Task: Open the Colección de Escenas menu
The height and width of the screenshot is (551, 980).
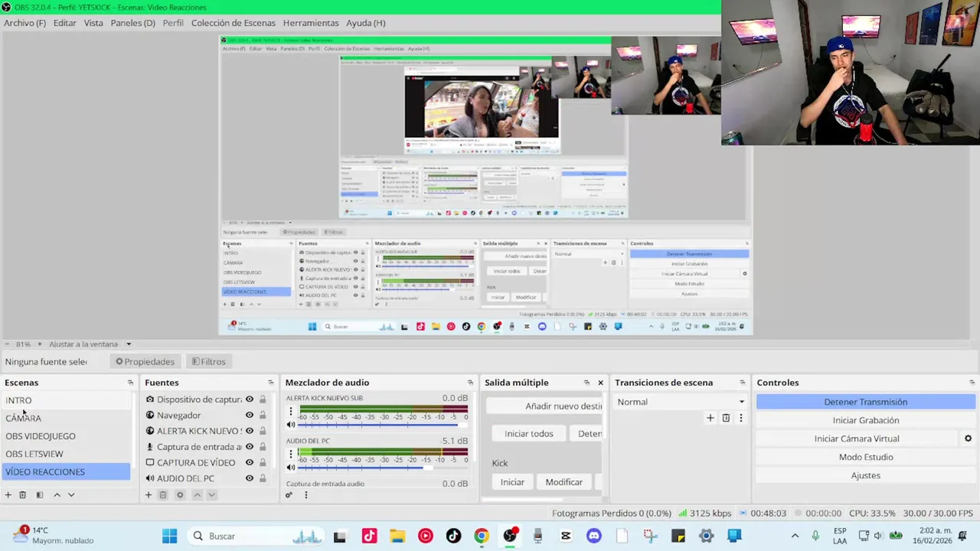Action: 234,23
